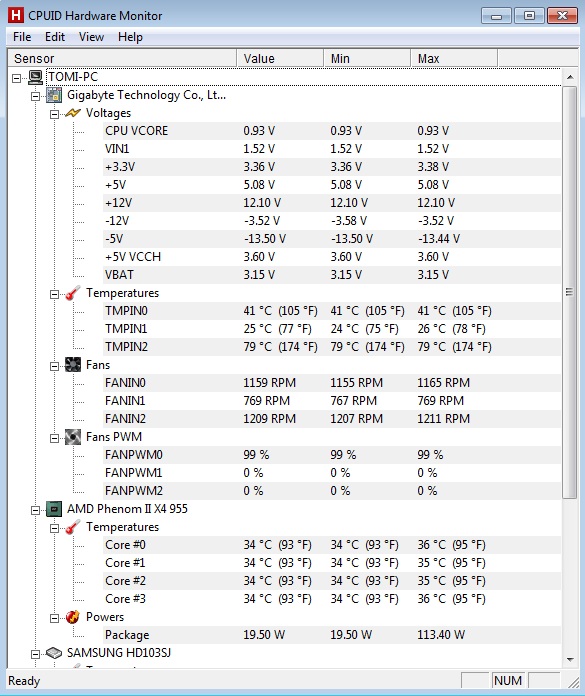
Task: Select the FANPWM0 row
Action: click(x=332, y=455)
